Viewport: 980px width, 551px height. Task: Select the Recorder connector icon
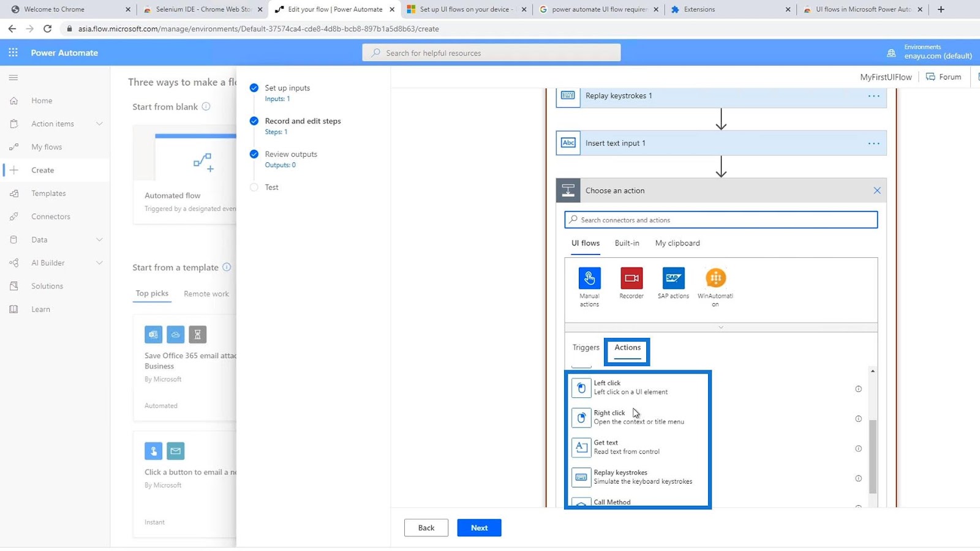(x=631, y=278)
